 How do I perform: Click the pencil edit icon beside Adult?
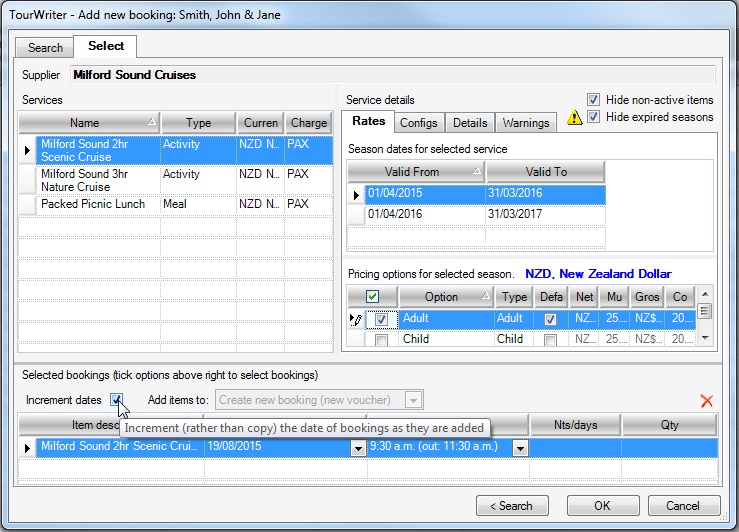click(x=355, y=319)
